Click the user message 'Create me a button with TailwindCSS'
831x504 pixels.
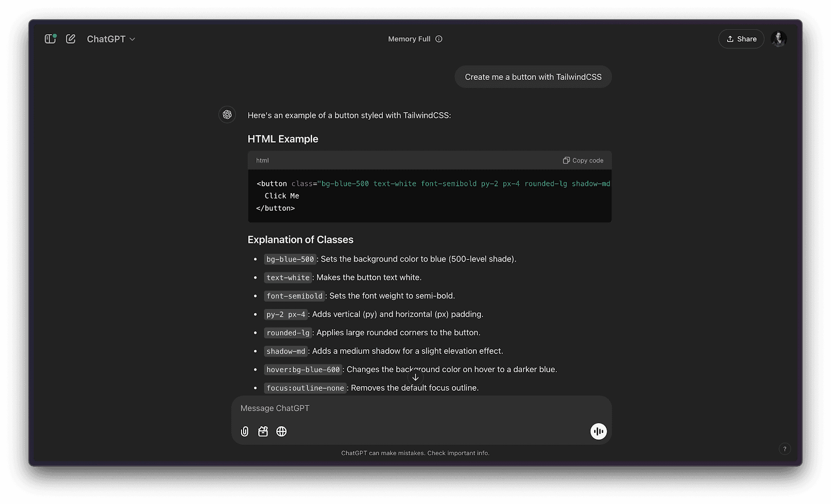tap(533, 77)
